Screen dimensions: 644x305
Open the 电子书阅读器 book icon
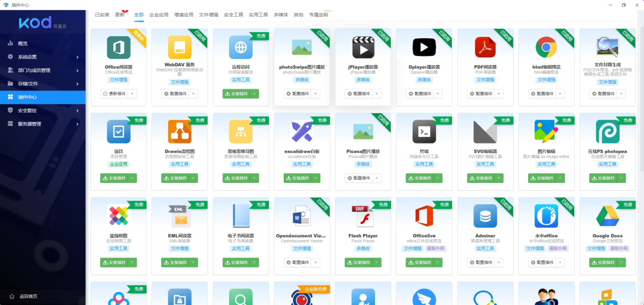click(x=241, y=216)
